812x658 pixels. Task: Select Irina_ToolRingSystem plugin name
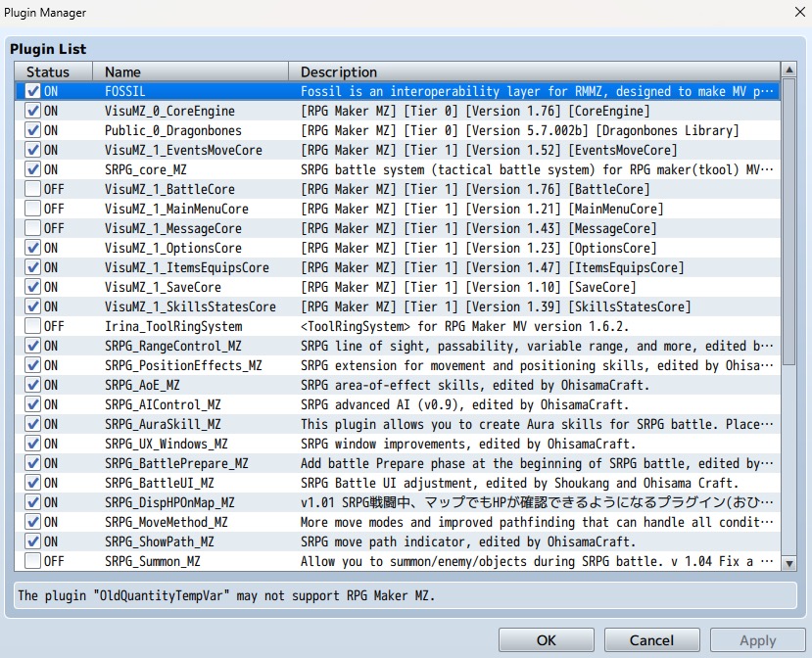pyautogui.click(x=173, y=327)
